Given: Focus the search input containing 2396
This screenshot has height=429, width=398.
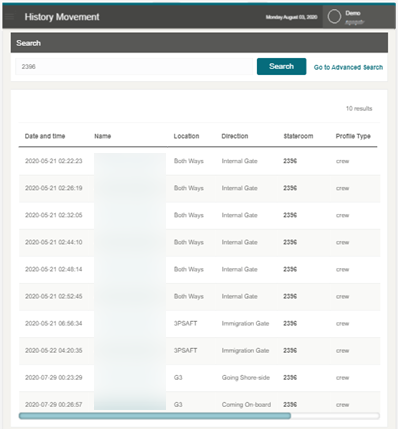Looking at the screenshot, I should click(134, 67).
